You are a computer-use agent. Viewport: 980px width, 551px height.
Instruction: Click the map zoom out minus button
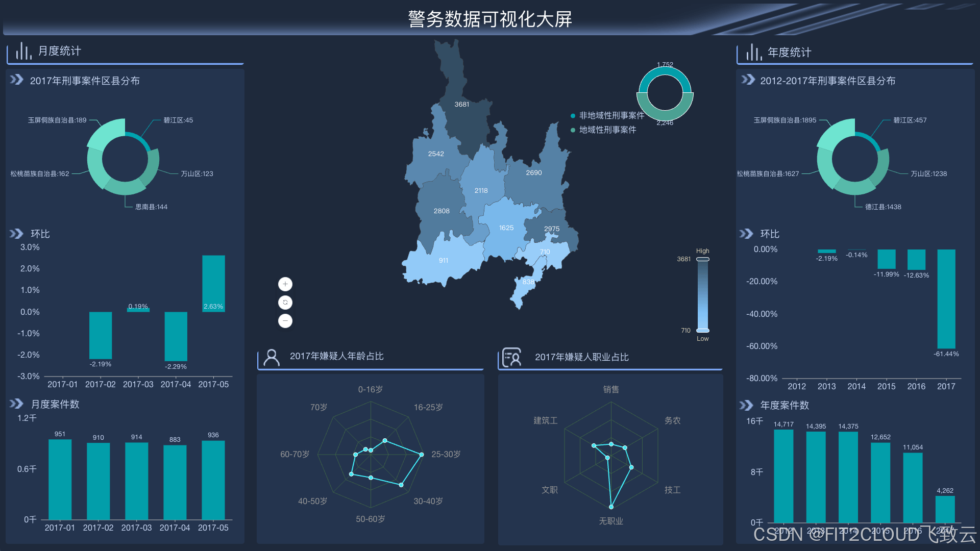point(285,321)
